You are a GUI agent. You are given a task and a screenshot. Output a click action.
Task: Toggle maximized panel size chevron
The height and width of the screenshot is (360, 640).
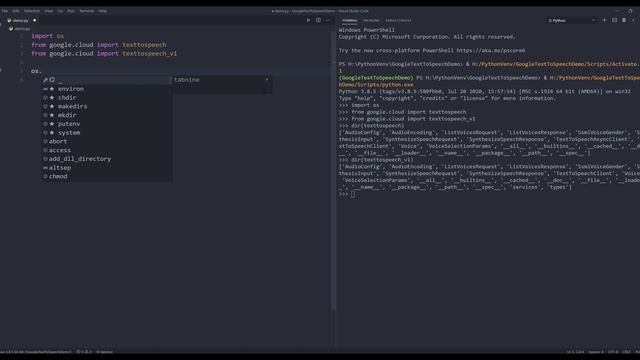(633, 20)
